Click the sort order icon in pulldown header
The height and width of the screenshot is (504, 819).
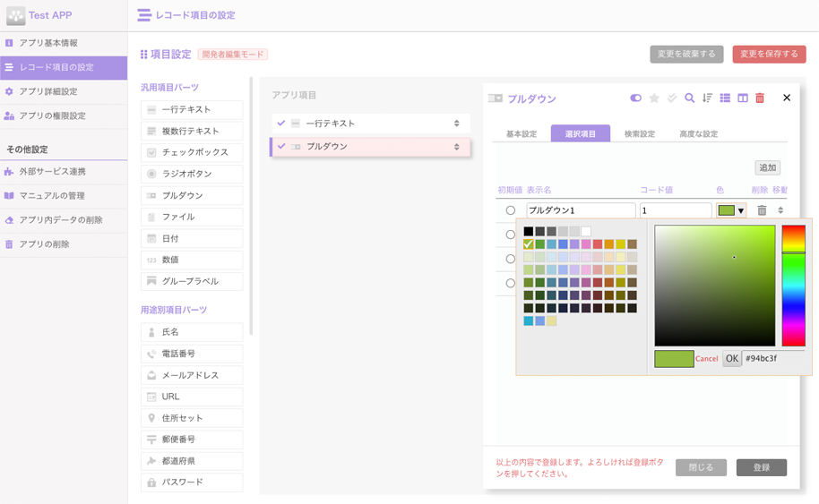[707, 98]
